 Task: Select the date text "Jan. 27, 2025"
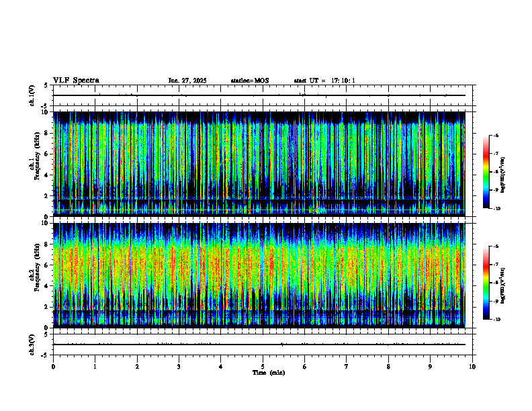187,81
